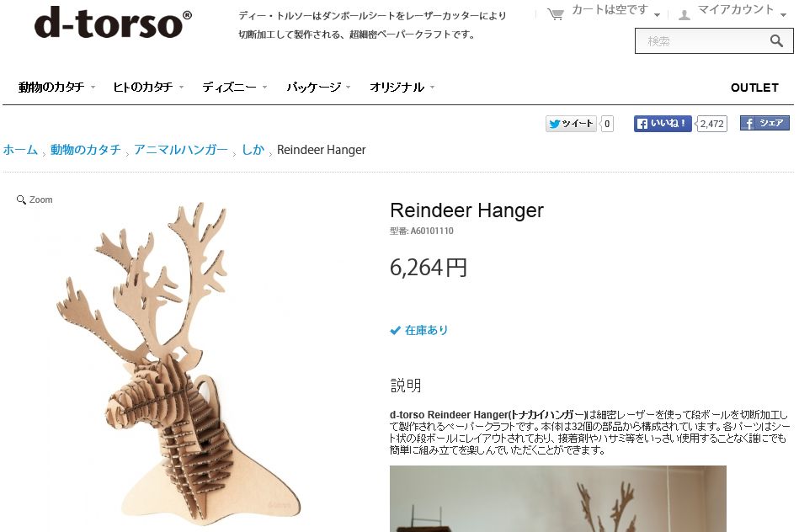799x532 pixels.
Task: Open the ヒトのカタチ menu
Action: (148, 88)
